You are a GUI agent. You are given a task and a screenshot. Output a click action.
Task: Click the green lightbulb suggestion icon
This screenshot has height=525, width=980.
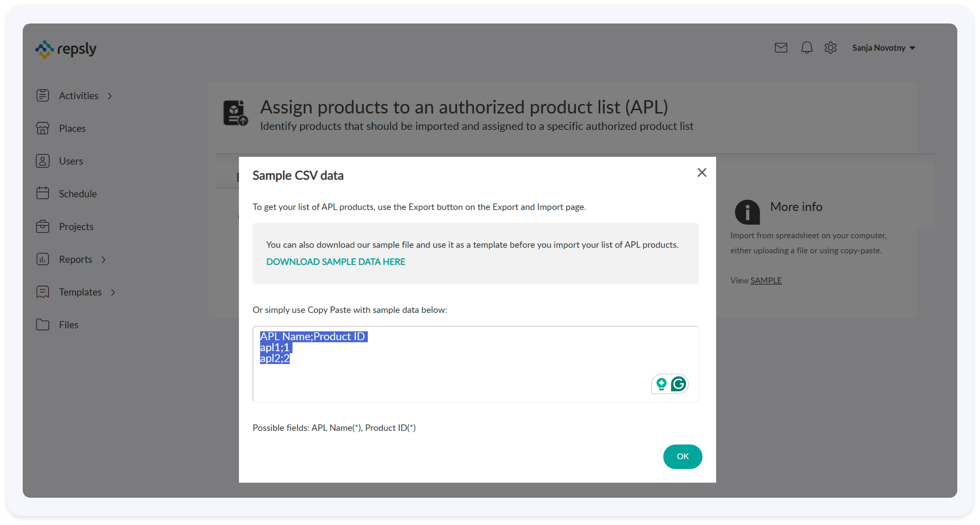(x=661, y=383)
